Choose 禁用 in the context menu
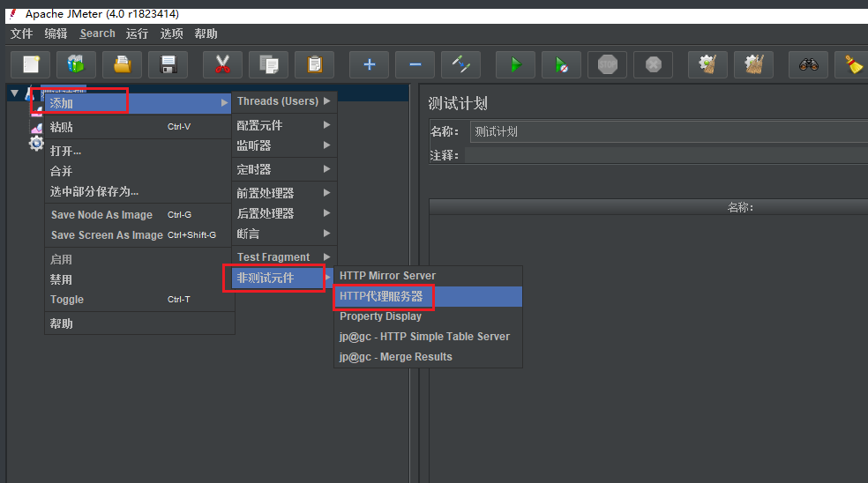 coord(139,280)
